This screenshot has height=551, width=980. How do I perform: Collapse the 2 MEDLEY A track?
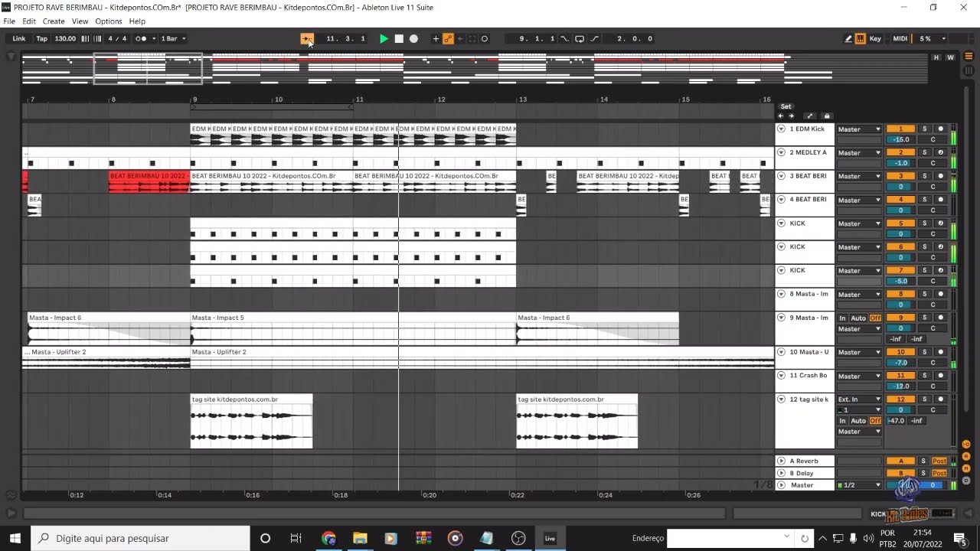click(x=782, y=152)
